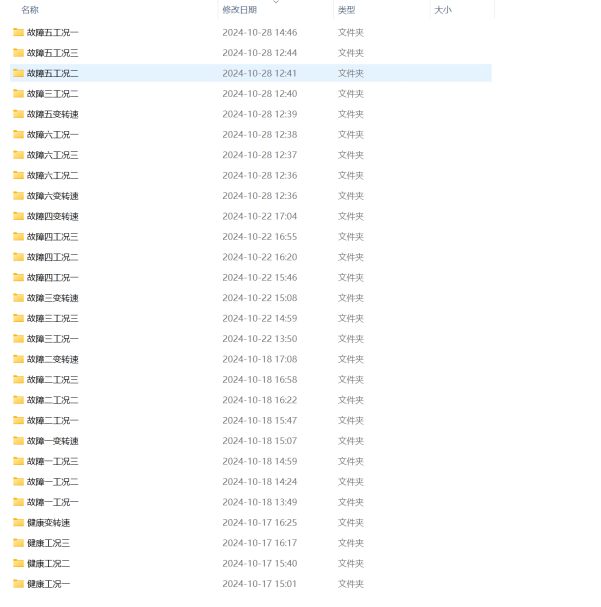Click the sort arrow above 修改日期
601x607 pixels.
tap(276, 2)
